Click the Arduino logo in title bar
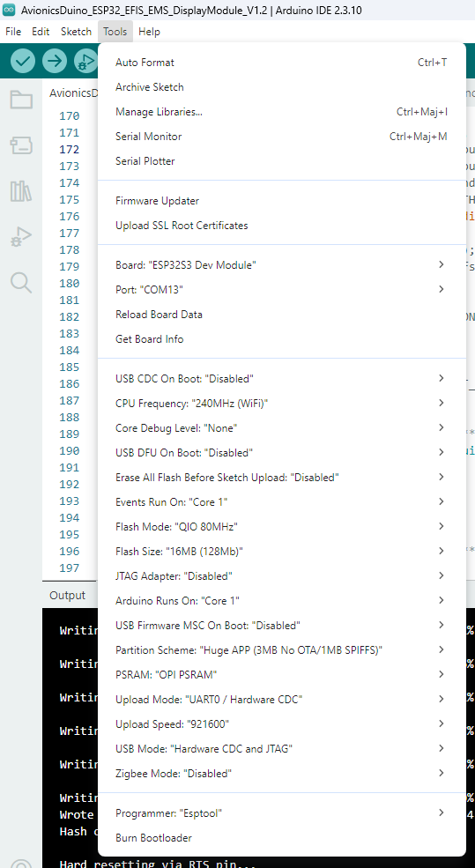475x868 pixels. coord(9,10)
